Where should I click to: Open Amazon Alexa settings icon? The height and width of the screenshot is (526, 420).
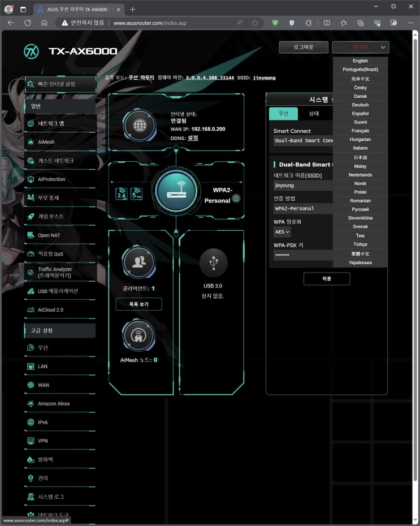(31, 404)
